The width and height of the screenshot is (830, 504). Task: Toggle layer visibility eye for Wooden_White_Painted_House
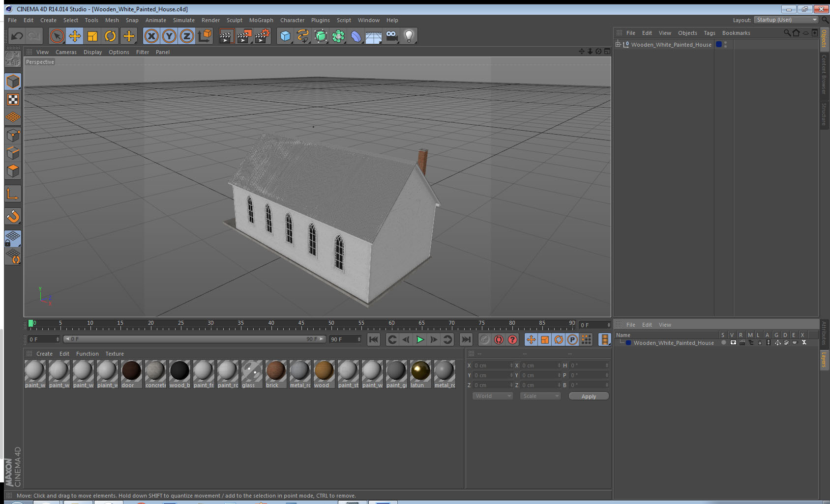(x=733, y=343)
